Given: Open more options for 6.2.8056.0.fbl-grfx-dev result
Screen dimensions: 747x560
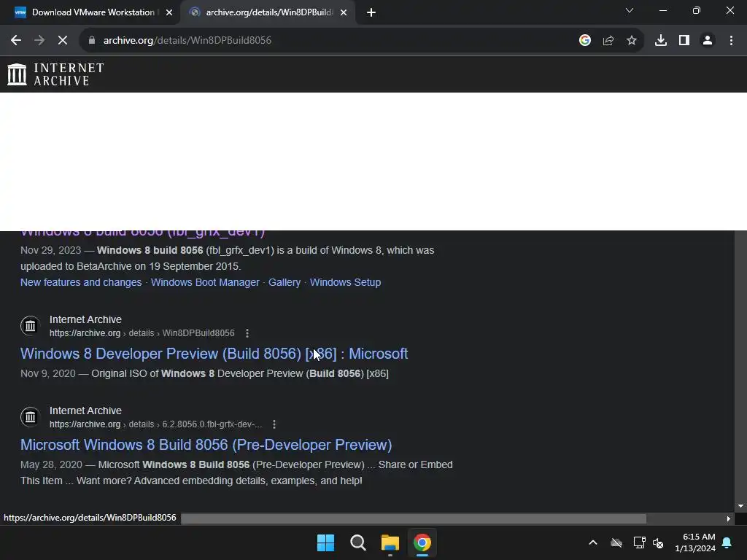Looking at the screenshot, I should 274,424.
